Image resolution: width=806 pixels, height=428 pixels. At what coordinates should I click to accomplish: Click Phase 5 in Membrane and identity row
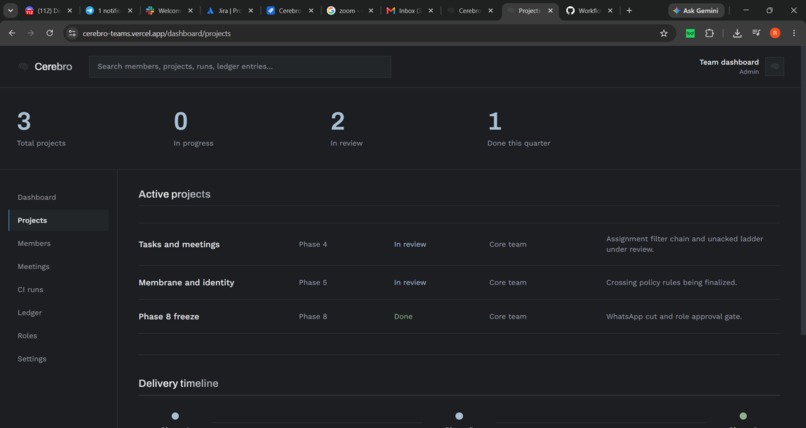coord(313,283)
